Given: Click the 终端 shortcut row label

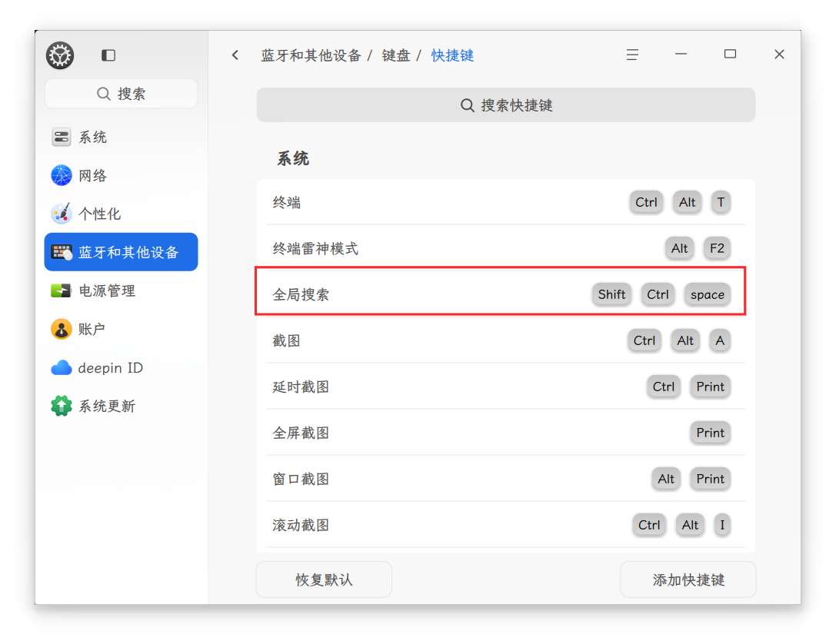Looking at the screenshot, I should 286,202.
